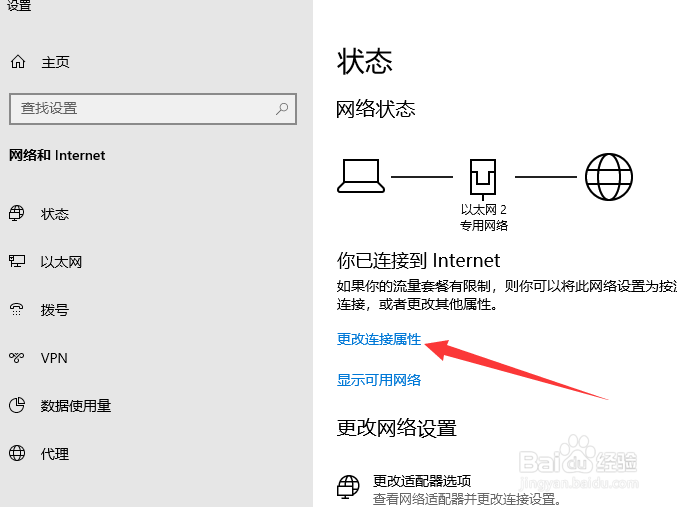Screen dimensions: 677x507
Task: Click 显示可用网络 link
Action: (x=379, y=380)
